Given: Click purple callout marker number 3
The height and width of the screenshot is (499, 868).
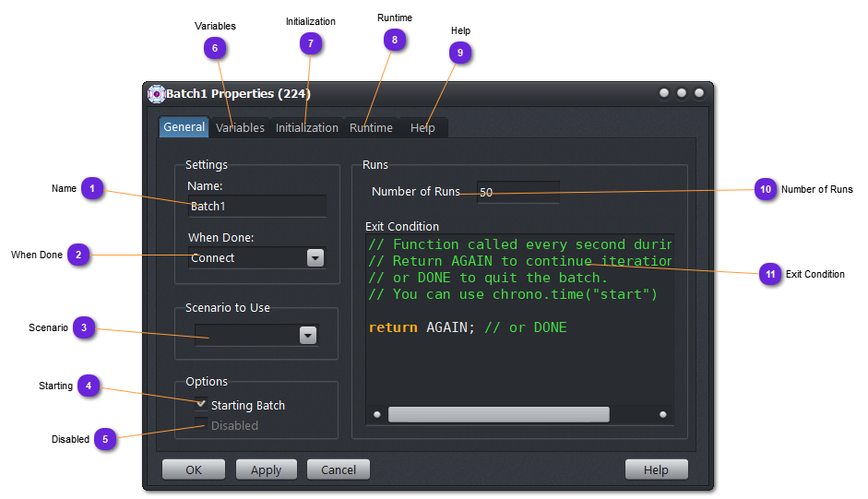Looking at the screenshot, I should (85, 327).
